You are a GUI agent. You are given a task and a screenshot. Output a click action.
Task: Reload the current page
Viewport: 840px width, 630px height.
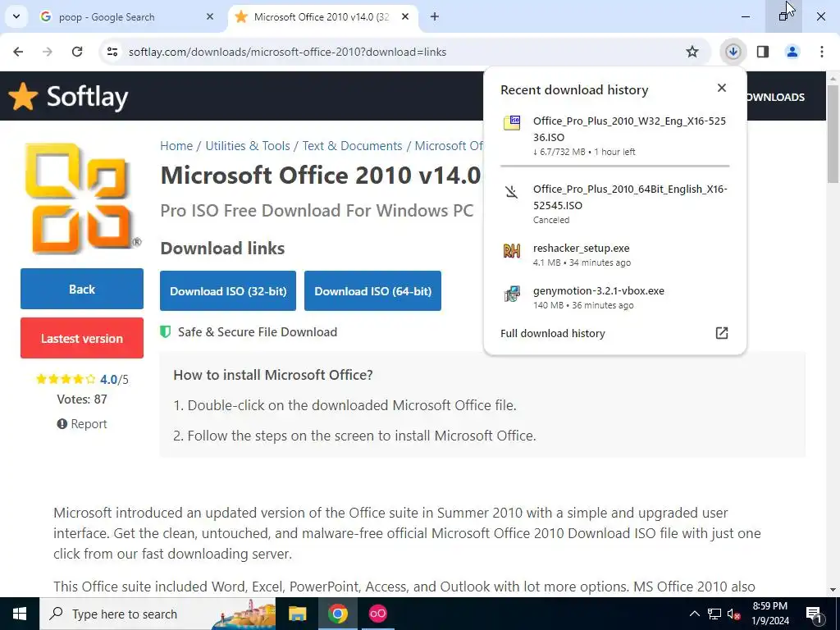(x=77, y=52)
